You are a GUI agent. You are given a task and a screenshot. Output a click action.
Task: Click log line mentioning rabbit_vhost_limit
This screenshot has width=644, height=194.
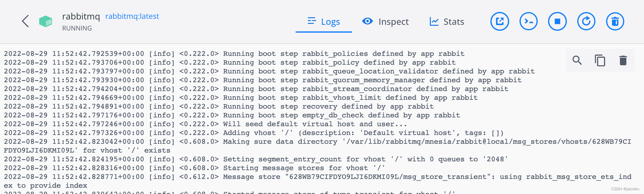coord(241,98)
